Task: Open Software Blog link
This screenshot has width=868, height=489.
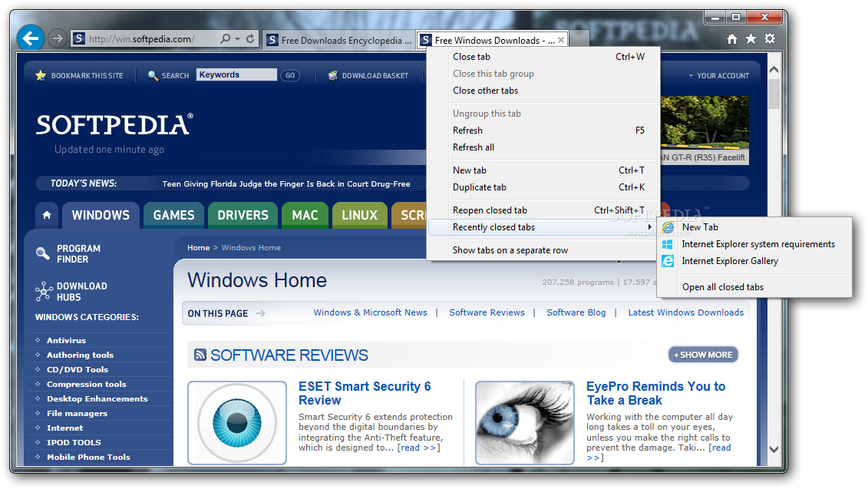Action: 576,312
